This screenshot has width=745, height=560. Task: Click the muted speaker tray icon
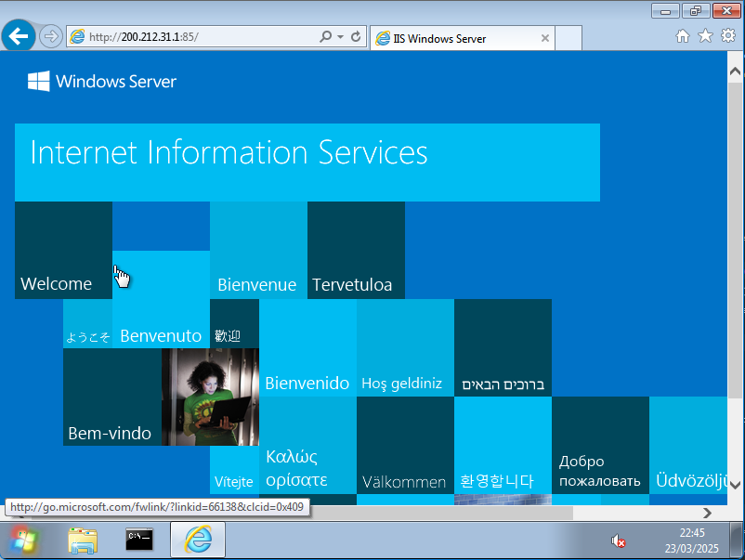pyautogui.click(x=618, y=540)
